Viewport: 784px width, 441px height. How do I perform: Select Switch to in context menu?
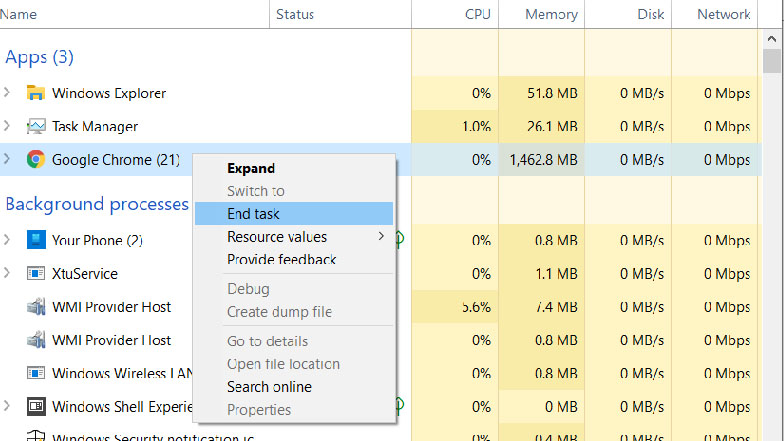294,191
